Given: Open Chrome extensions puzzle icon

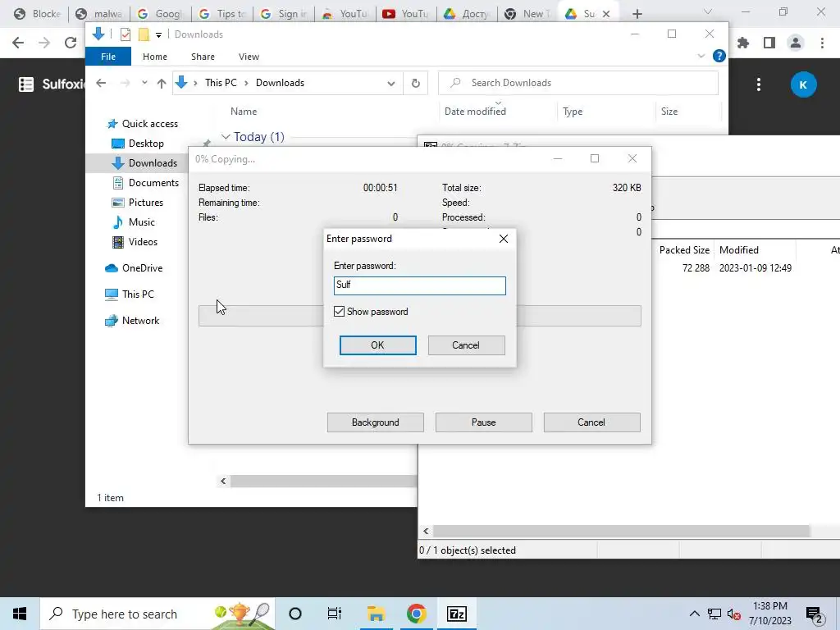Looking at the screenshot, I should pyautogui.click(x=743, y=43).
